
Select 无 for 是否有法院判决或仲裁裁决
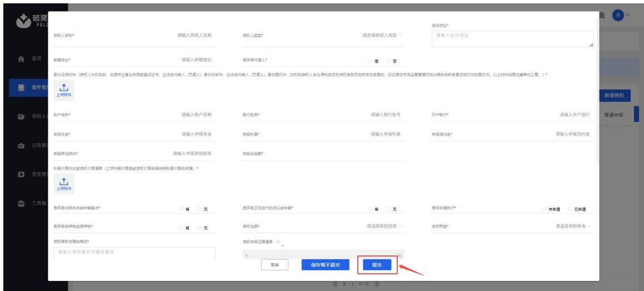(199, 209)
